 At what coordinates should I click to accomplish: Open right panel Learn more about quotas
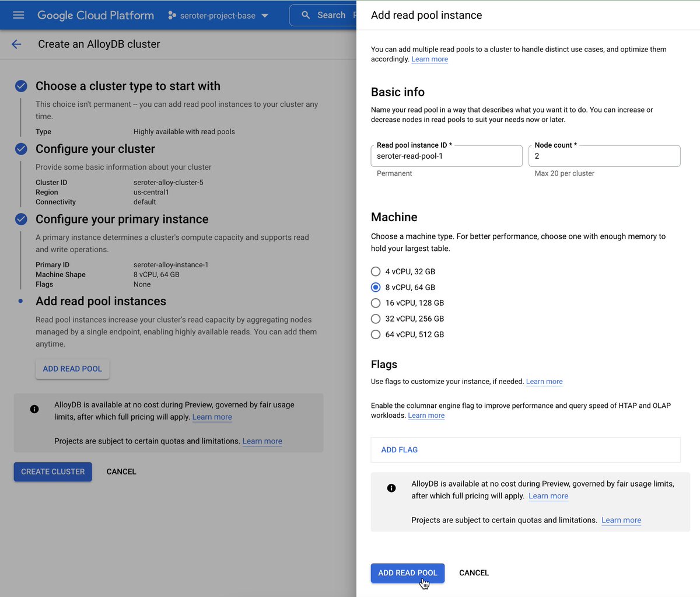pos(621,520)
